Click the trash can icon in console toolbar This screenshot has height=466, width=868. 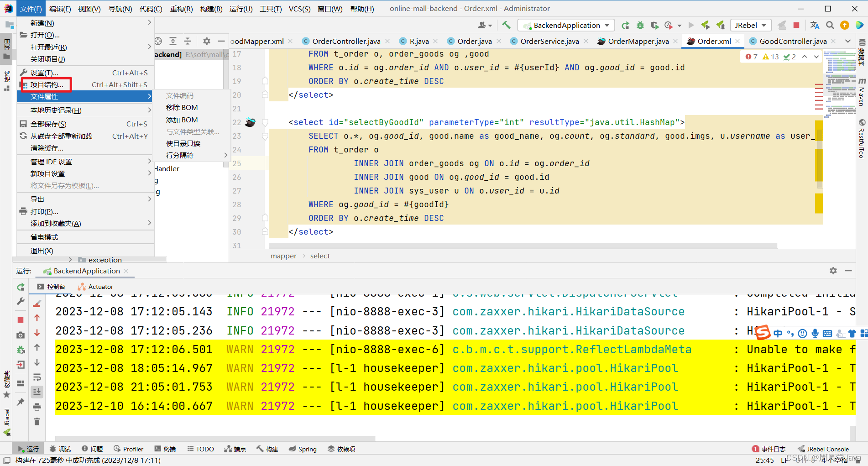[x=37, y=421]
